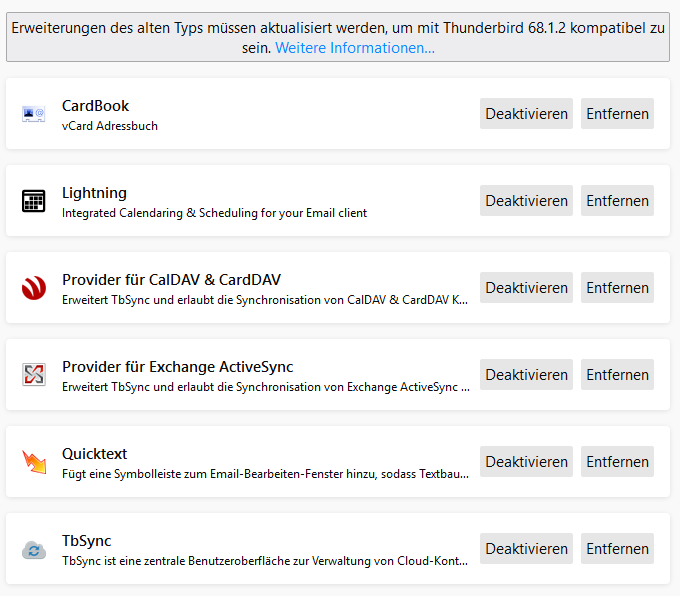Disable the Quicktext extension

click(526, 462)
